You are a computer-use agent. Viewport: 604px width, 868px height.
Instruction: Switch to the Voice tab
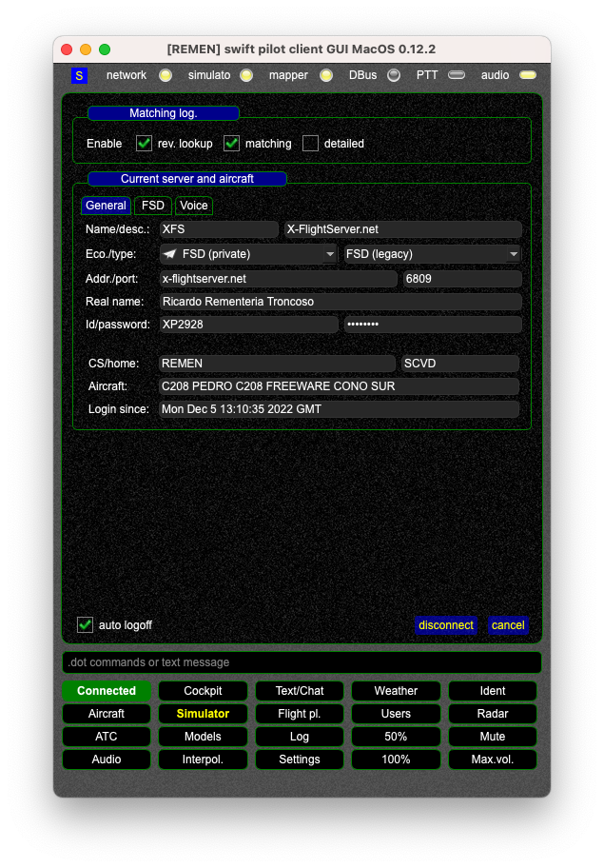point(194,206)
